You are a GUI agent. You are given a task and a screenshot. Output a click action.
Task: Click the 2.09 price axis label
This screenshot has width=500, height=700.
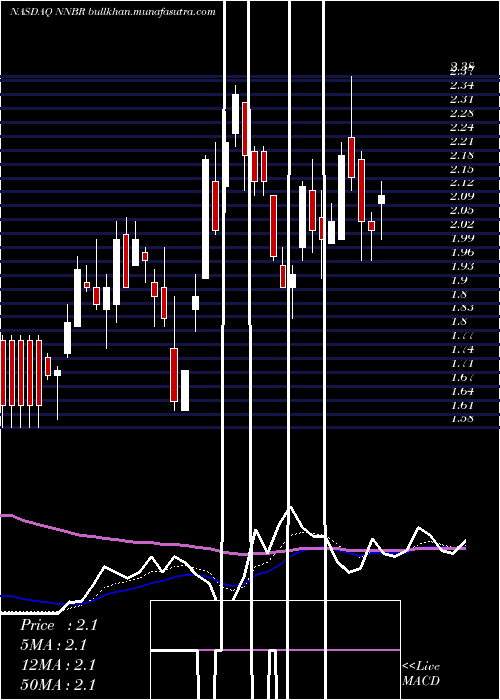coord(462,196)
